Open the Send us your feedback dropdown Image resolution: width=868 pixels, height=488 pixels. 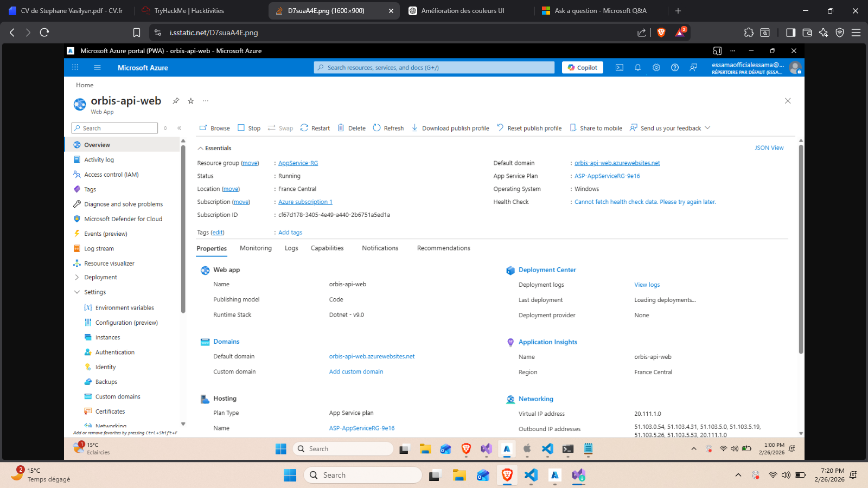pos(670,128)
